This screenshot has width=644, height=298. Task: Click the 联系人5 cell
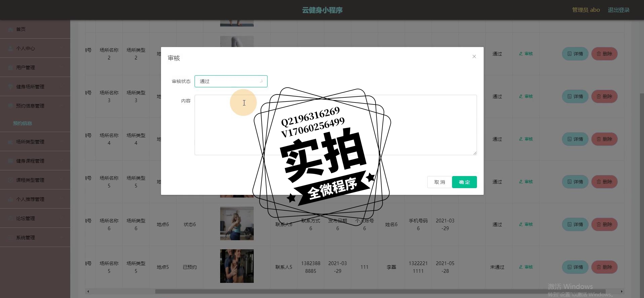[x=284, y=267]
